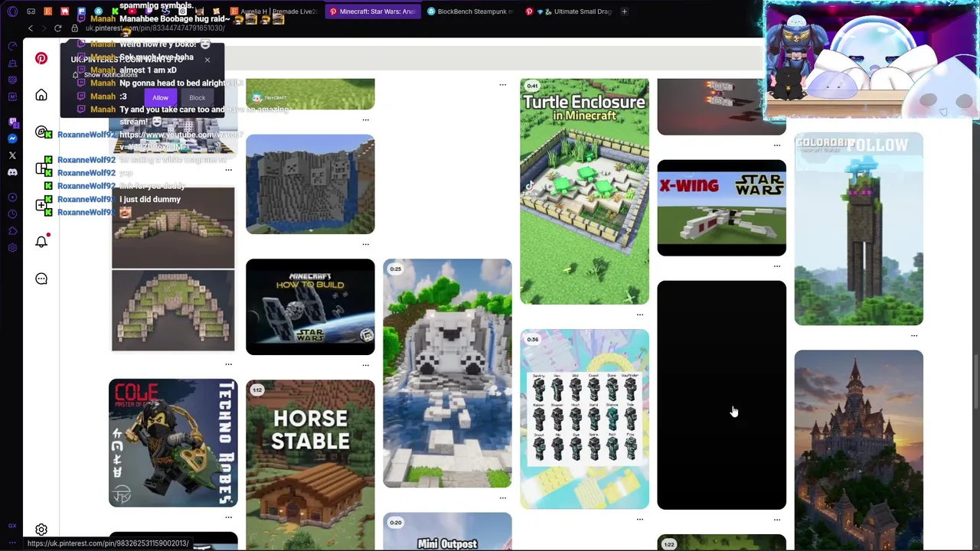Open polar bear fountain pin

[x=447, y=373]
